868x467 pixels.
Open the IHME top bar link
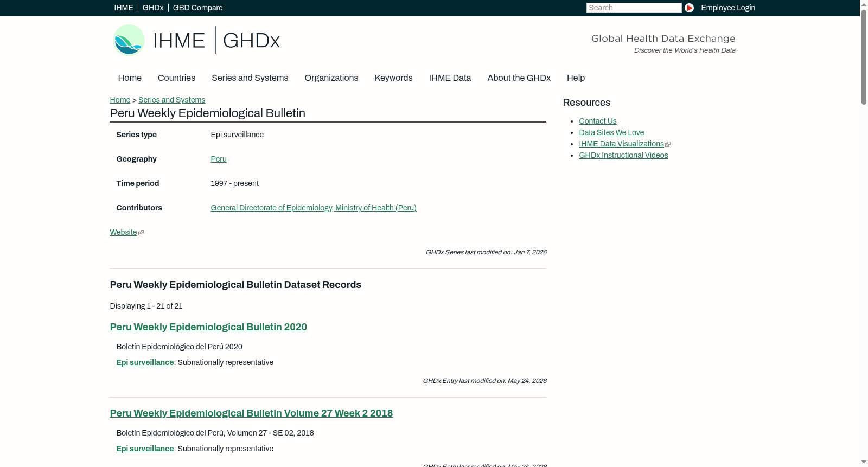coord(124,8)
